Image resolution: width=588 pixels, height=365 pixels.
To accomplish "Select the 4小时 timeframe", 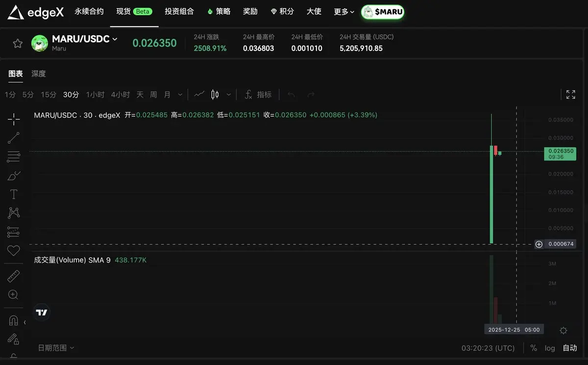I will (121, 95).
